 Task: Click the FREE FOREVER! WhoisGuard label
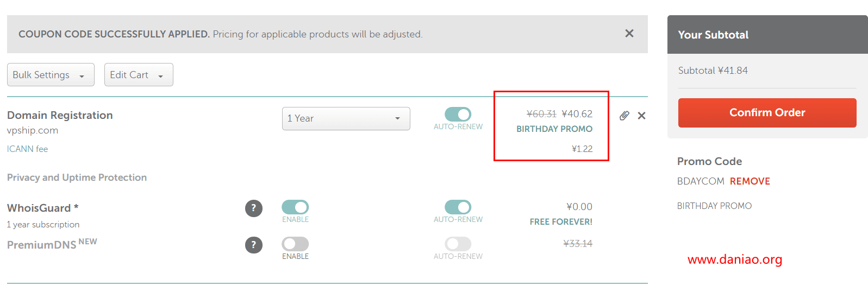click(561, 222)
